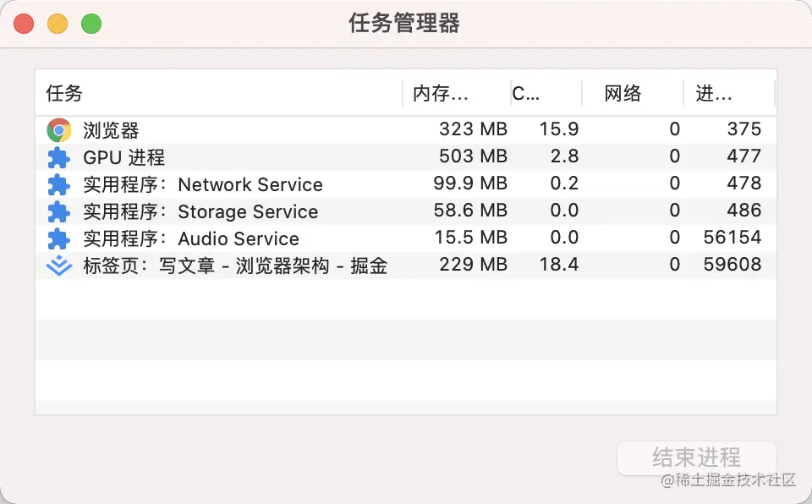Click the yellow minimize traffic light
This screenshot has width=812, height=504.
[58, 24]
